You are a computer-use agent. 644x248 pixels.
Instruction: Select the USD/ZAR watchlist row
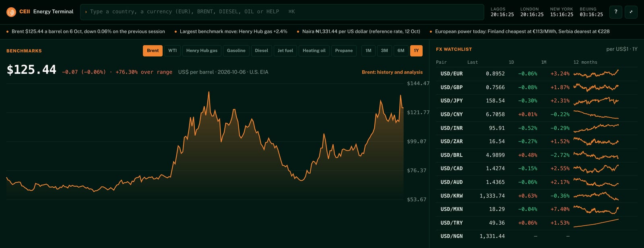point(537,142)
